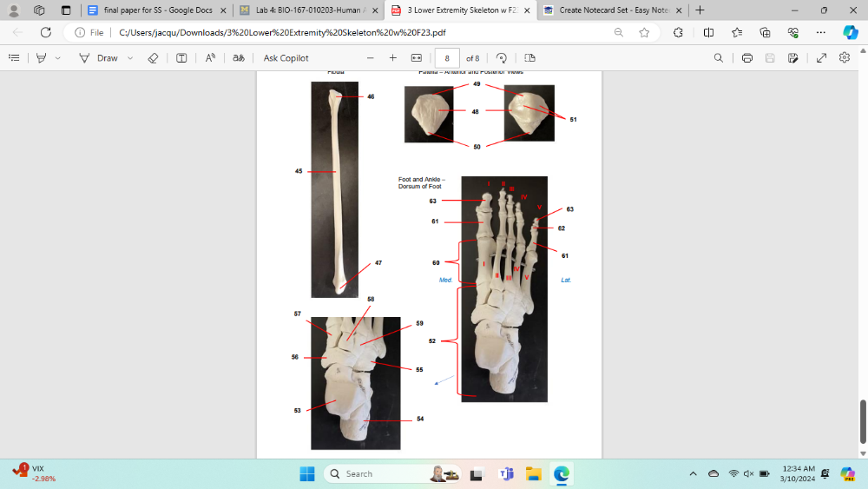Expand the Draw tool options dropdown
The image size is (868, 489).
pyautogui.click(x=130, y=58)
